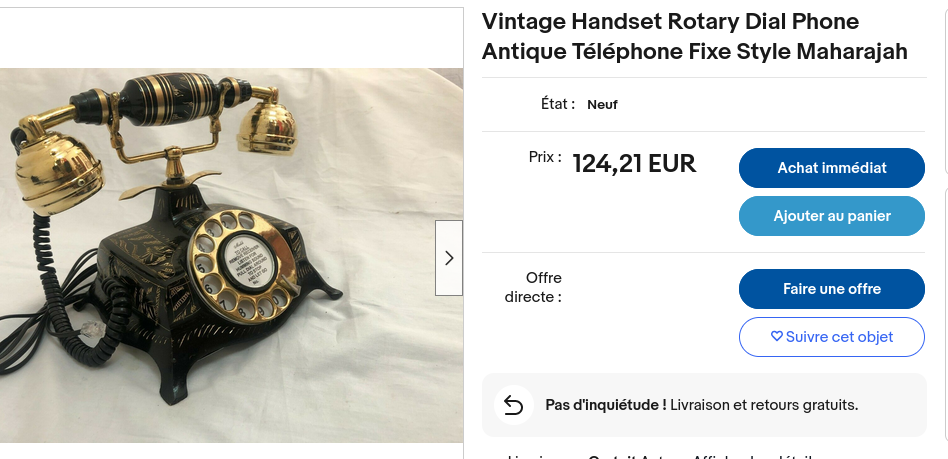The image size is (948, 459).
Task: Open the vintage phone product photo
Action: point(232,255)
